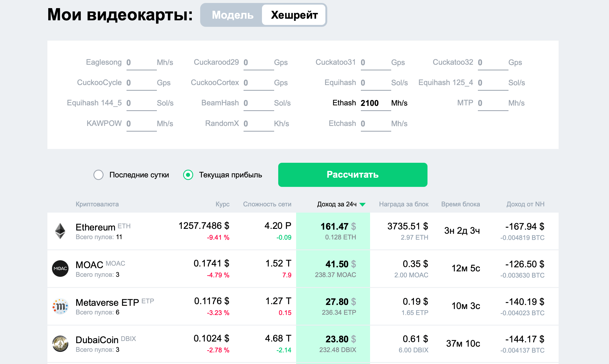Screen dimensions: 609x364
Task: Click the BeamHash input field
Action: pyautogui.click(x=258, y=103)
